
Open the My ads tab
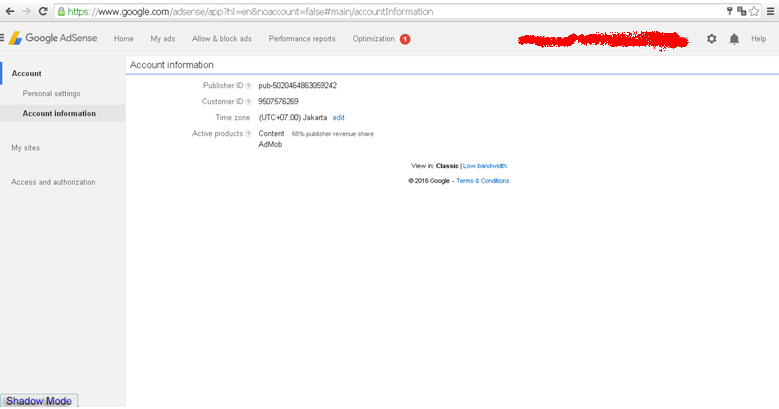[163, 39]
